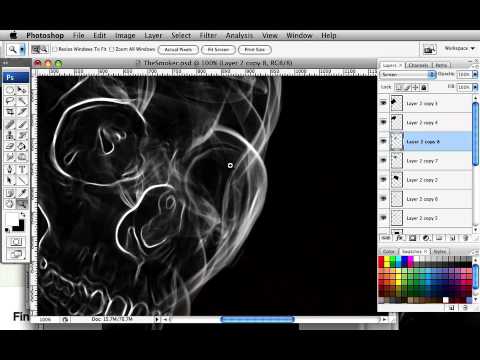The image size is (480, 360).
Task: Open the Opacity slider arrow
Action: pyautogui.click(x=475, y=74)
